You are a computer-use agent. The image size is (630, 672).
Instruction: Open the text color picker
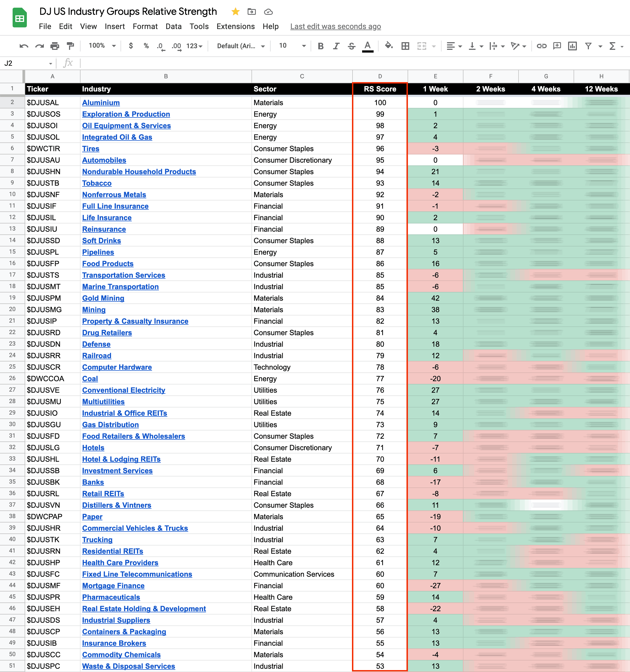[x=368, y=46]
